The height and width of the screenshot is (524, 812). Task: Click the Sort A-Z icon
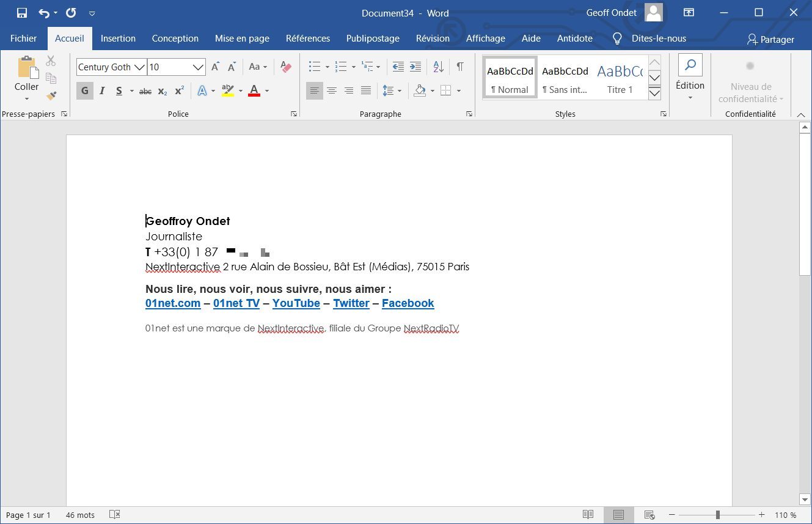click(438, 67)
